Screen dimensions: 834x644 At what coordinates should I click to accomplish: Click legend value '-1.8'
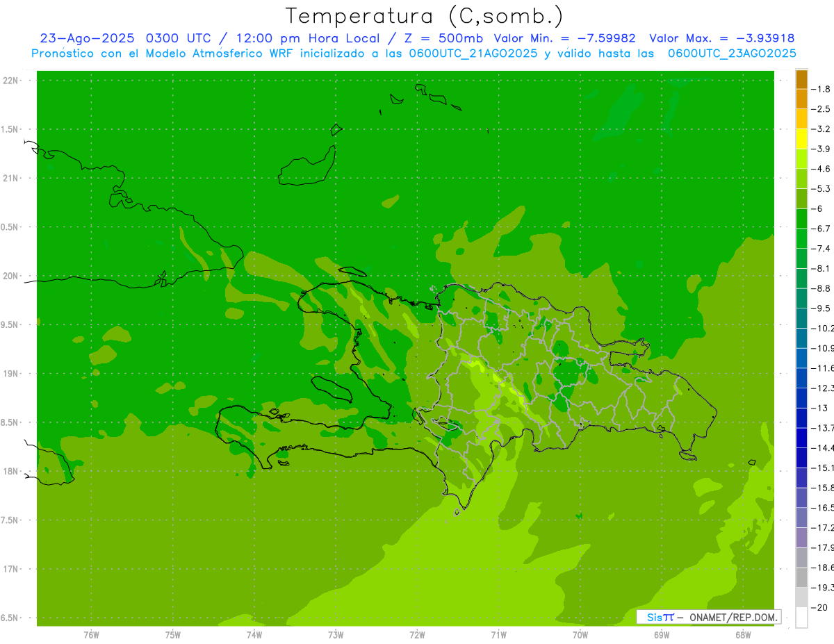821,89
